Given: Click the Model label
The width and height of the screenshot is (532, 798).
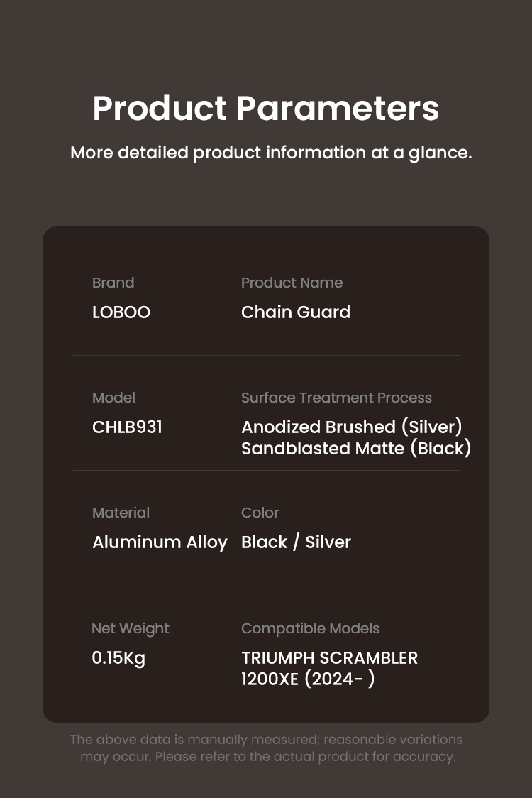Looking at the screenshot, I should (x=113, y=398).
